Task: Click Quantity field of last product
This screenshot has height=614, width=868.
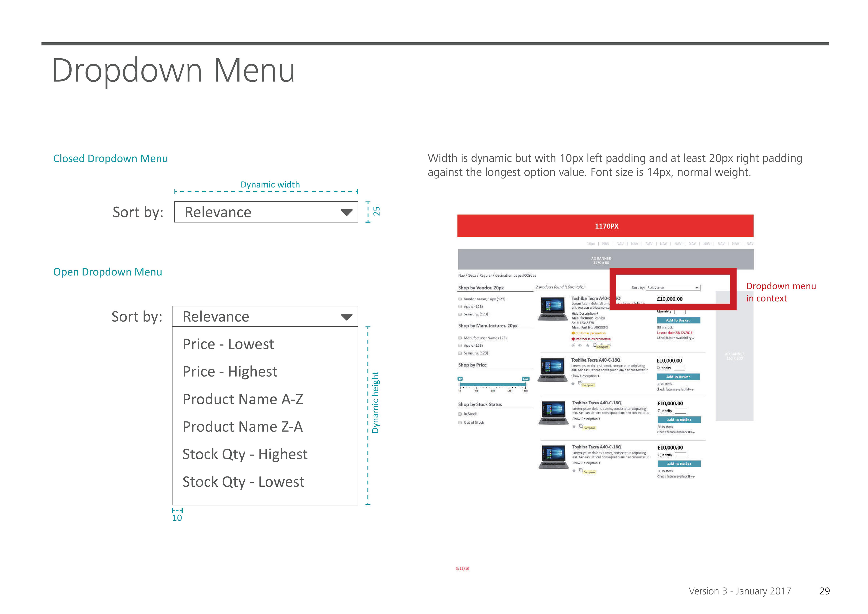Action: click(x=680, y=455)
